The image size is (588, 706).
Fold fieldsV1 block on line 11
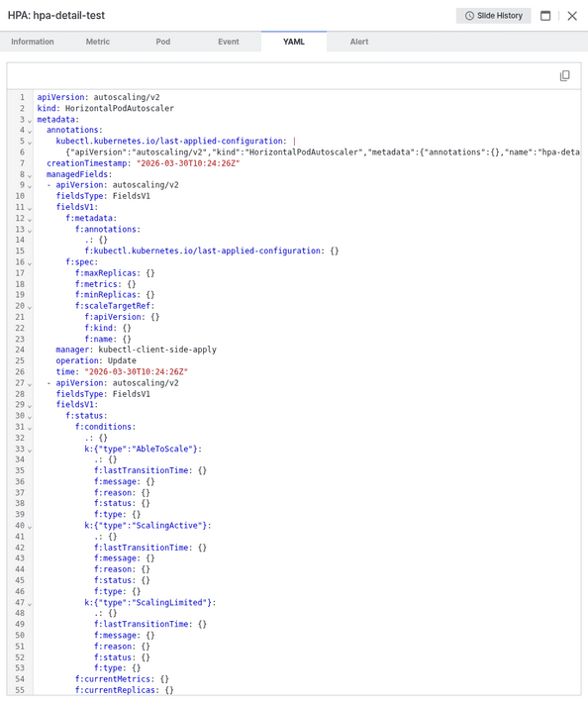30,209
